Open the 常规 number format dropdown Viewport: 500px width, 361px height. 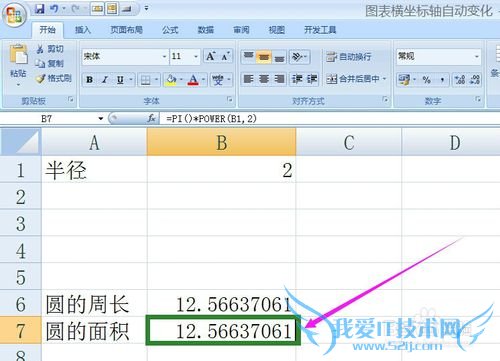[477, 56]
